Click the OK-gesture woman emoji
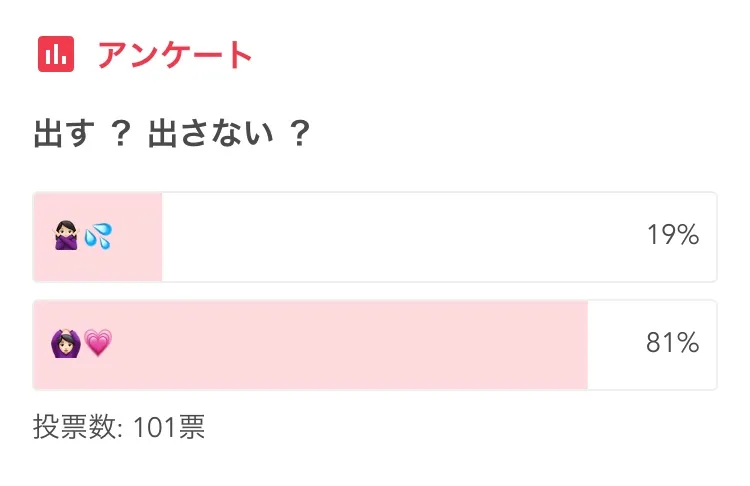This screenshot has width=750, height=486. point(65,344)
